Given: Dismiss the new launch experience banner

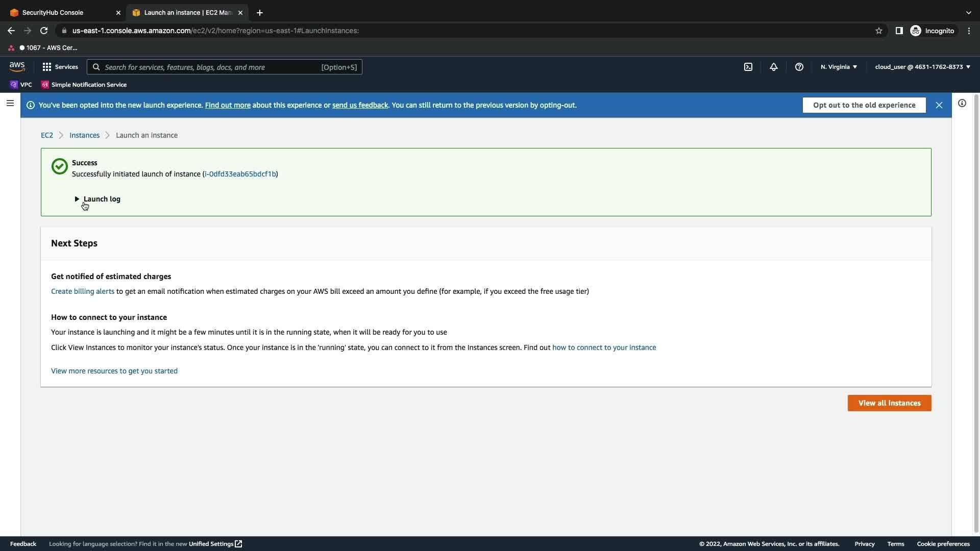Looking at the screenshot, I should (939, 105).
